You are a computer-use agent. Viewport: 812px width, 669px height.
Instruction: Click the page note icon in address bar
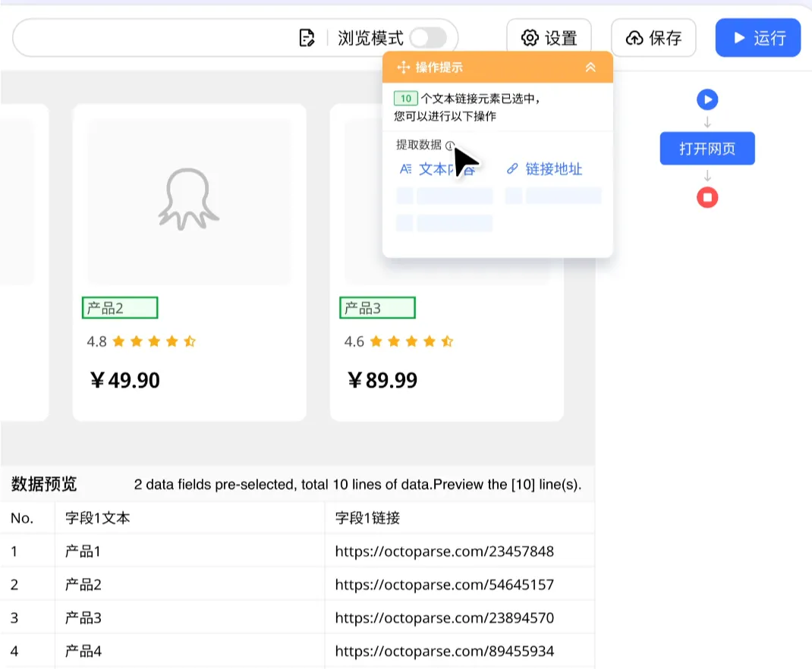tap(307, 38)
